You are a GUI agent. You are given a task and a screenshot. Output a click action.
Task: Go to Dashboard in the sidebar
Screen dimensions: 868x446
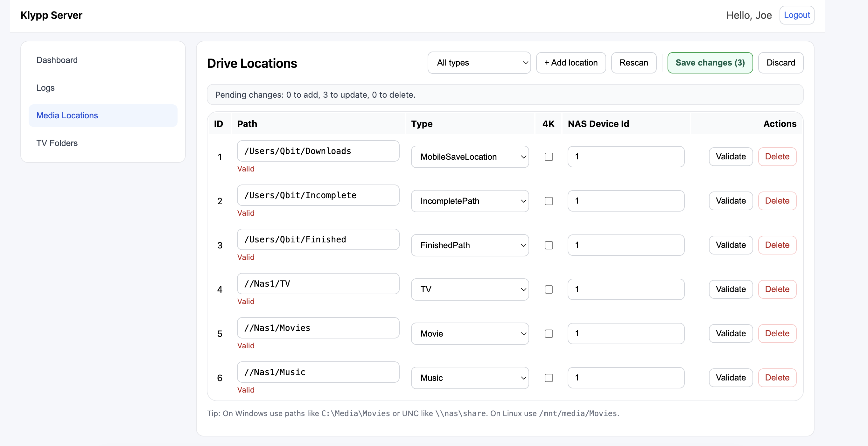pos(57,60)
